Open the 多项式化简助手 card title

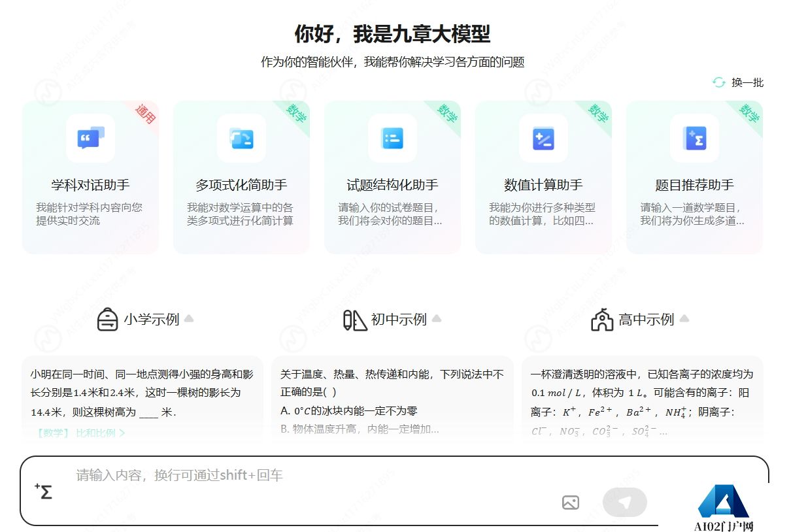[x=241, y=185]
